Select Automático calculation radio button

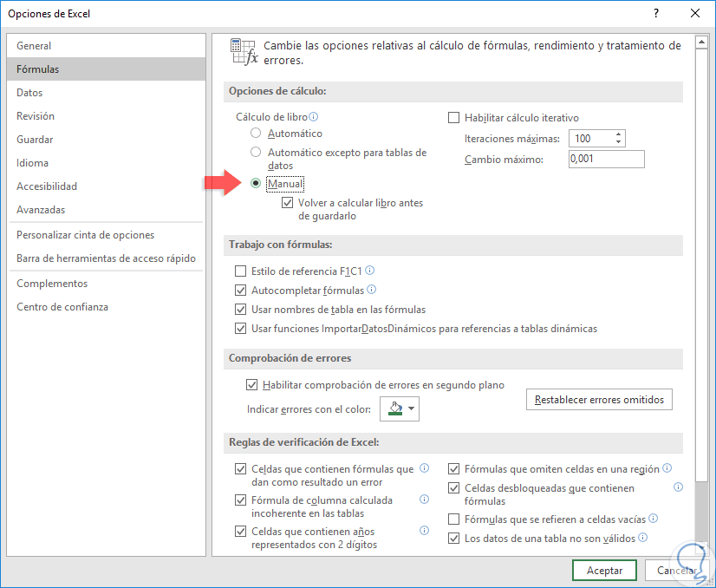[x=256, y=133]
